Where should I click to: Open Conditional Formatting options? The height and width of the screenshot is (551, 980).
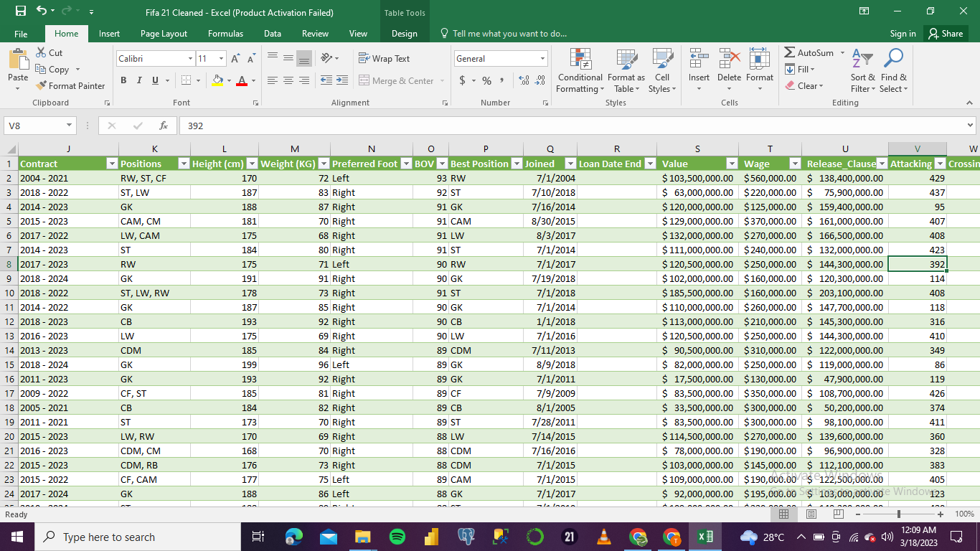tap(580, 70)
